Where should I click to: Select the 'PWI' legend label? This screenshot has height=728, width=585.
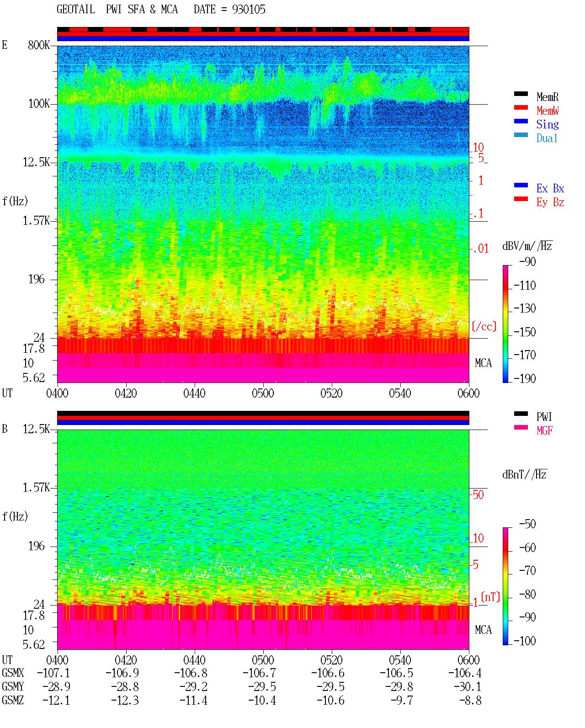[544, 417]
